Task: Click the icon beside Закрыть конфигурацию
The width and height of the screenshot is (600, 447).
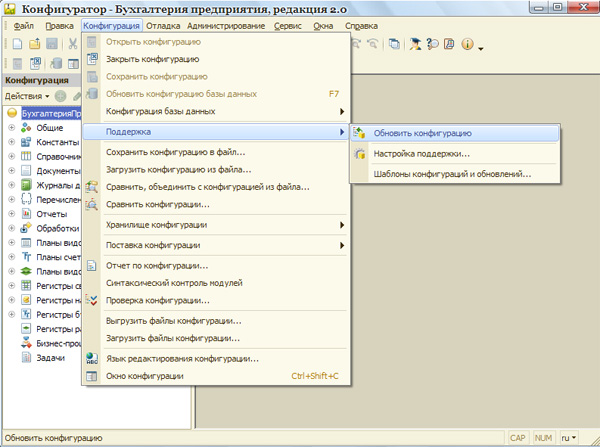Action: click(92, 59)
